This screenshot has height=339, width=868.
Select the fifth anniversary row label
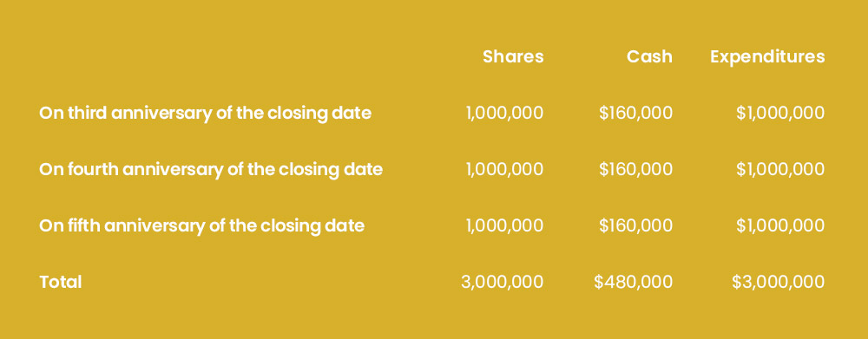pyautogui.click(x=202, y=225)
